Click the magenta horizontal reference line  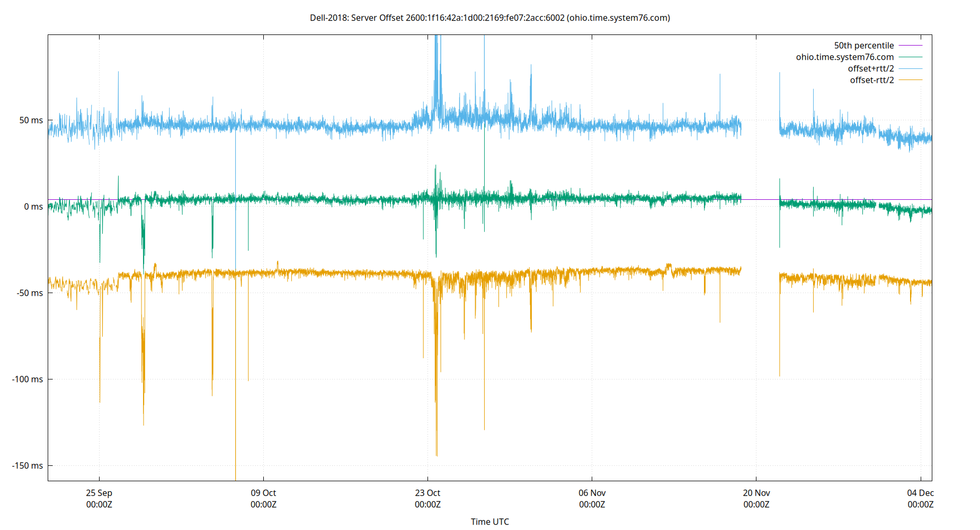(x=758, y=199)
